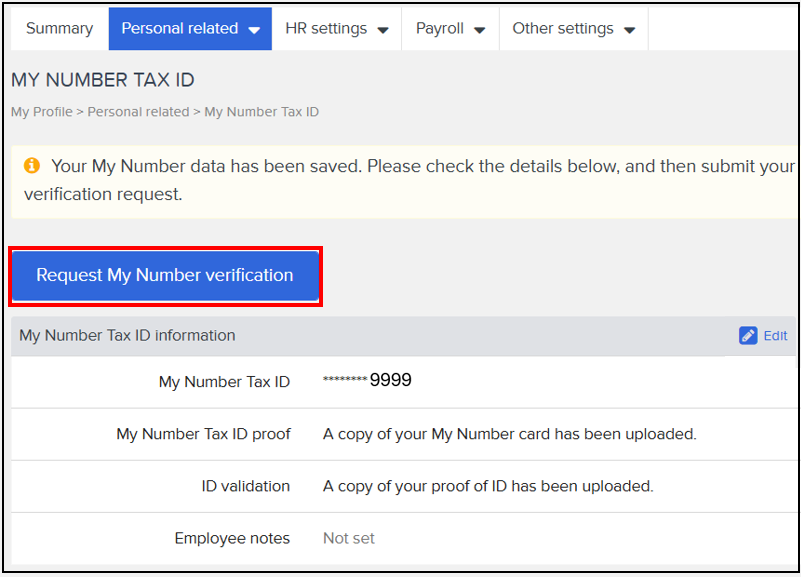801x577 pixels.
Task: Select the Personal related tab label
Action: click(x=180, y=29)
